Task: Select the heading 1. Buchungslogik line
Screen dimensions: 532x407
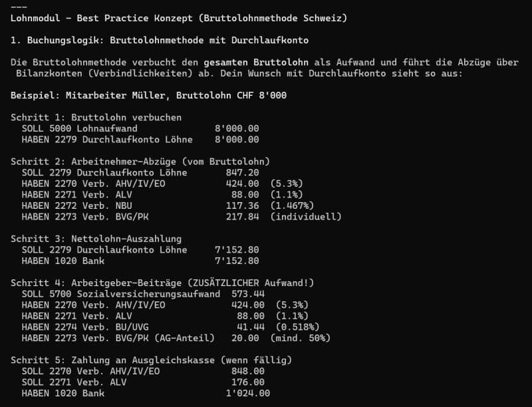Action: pos(160,40)
